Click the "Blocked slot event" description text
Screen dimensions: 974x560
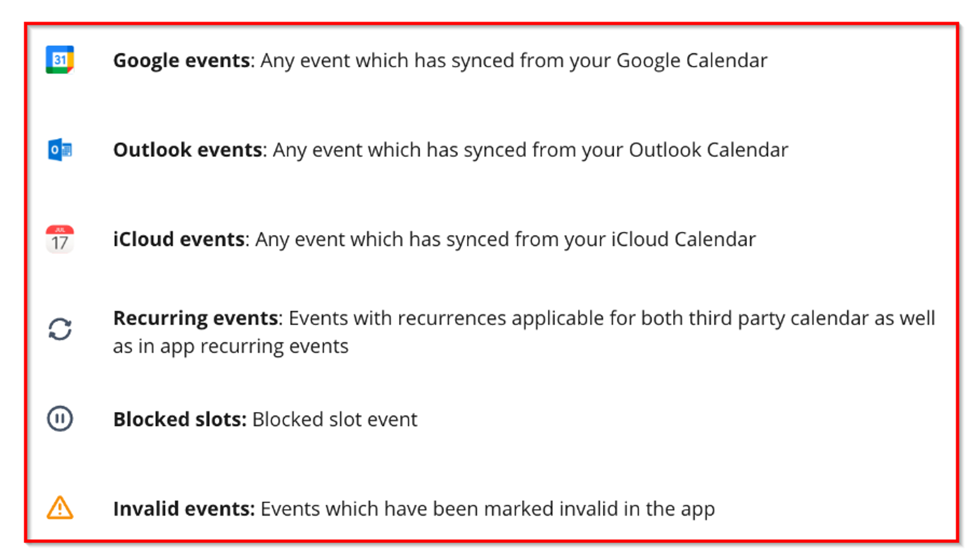pos(335,420)
